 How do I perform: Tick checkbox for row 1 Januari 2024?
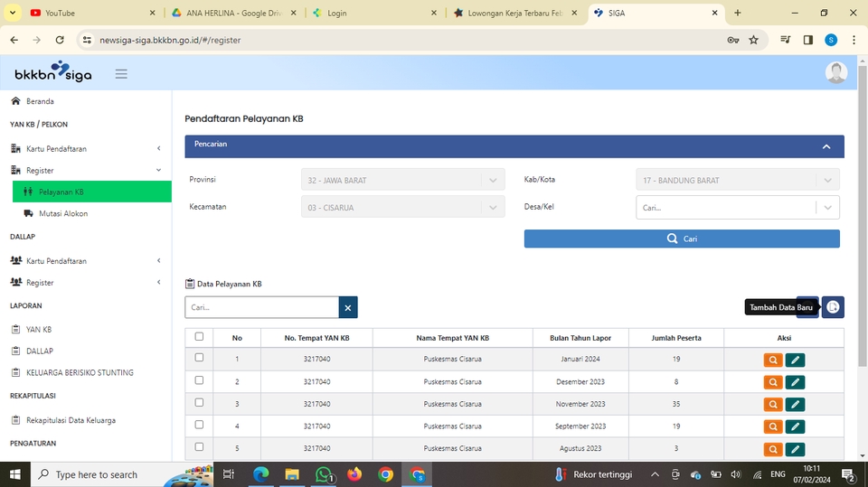tap(199, 358)
